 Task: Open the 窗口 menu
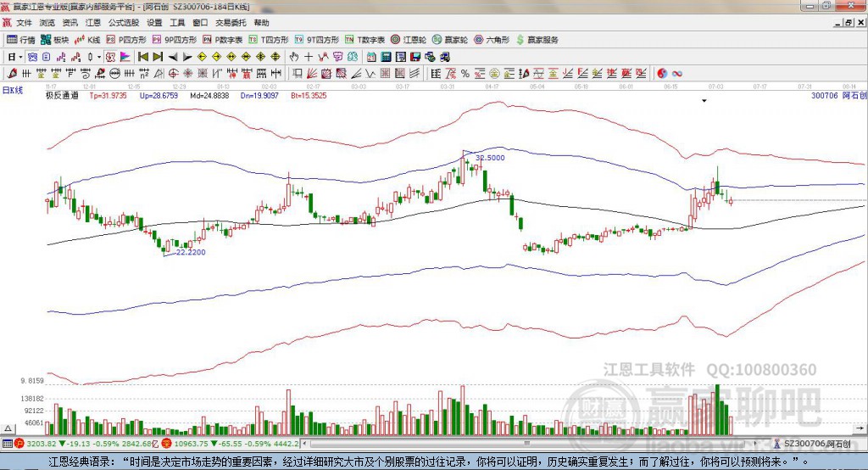pyautogui.click(x=200, y=23)
